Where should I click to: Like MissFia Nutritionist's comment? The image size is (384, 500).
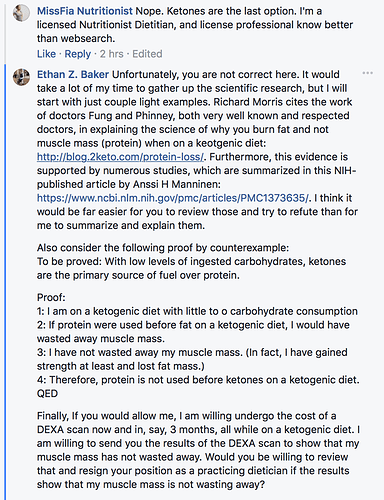click(46, 54)
